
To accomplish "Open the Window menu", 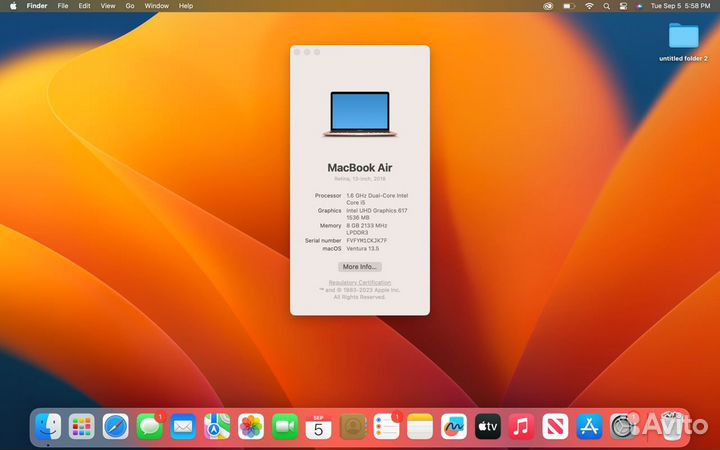I will point(157,6).
